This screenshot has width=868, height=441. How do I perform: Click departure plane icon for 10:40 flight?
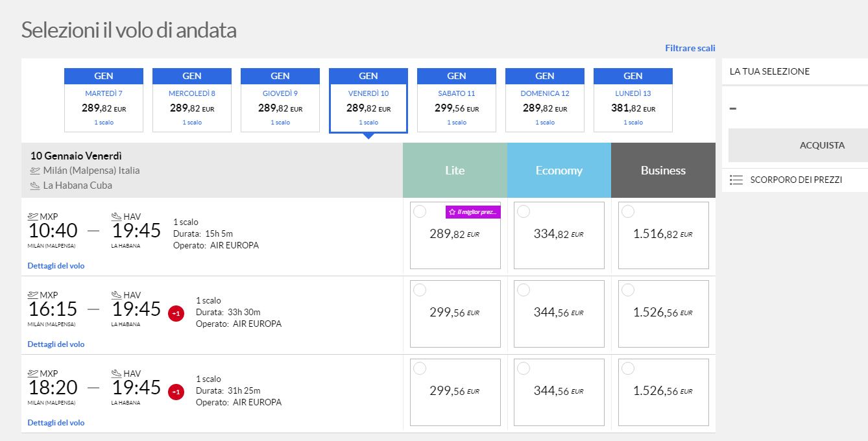click(33, 217)
